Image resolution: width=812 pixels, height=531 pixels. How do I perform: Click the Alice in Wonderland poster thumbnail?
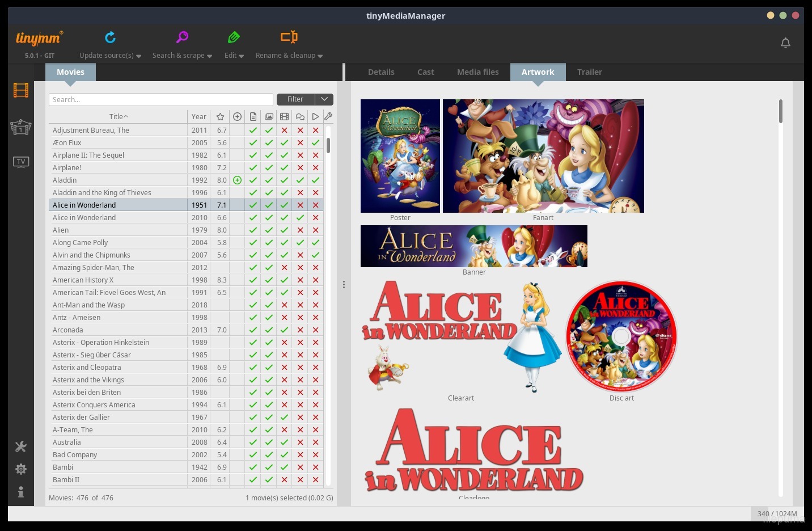pos(400,156)
